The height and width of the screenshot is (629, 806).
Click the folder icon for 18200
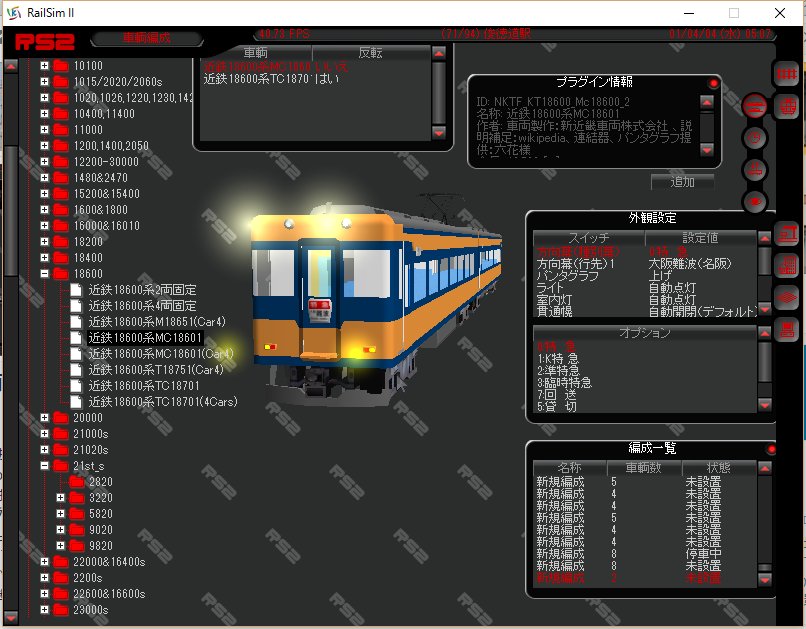(61, 242)
